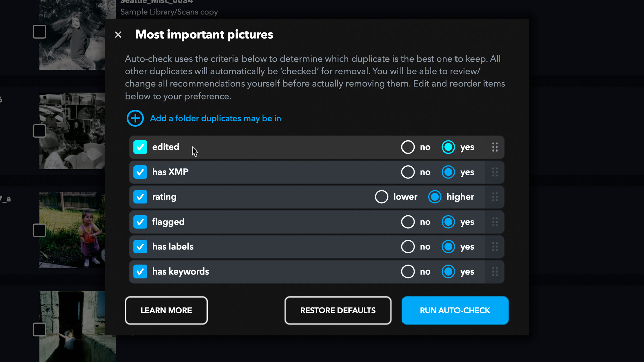
Task: Click the drag handle for the flagged row
Action: click(x=495, y=222)
